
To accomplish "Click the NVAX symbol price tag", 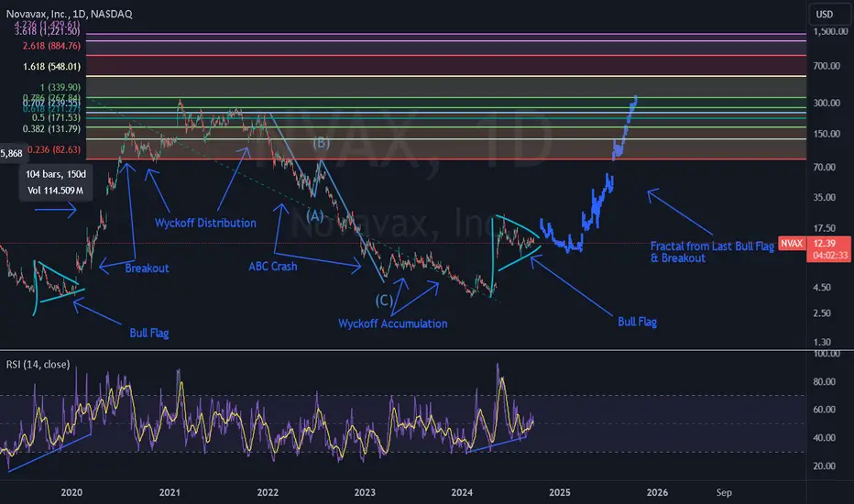I will (792, 244).
